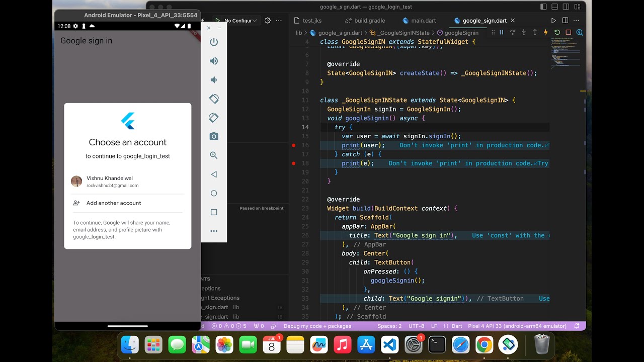Open VS Code notifications bell in status bar

577,326
